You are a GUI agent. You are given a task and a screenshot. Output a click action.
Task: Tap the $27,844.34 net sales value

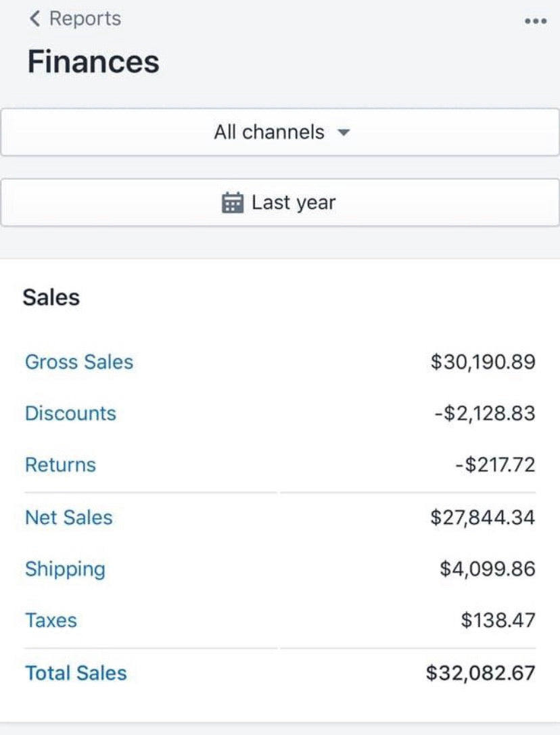pyautogui.click(x=482, y=517)
